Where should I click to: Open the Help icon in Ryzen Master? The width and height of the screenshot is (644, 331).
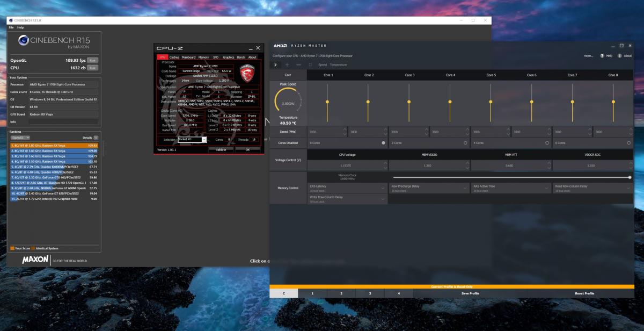pyautogui.click(x=602, y=55)
